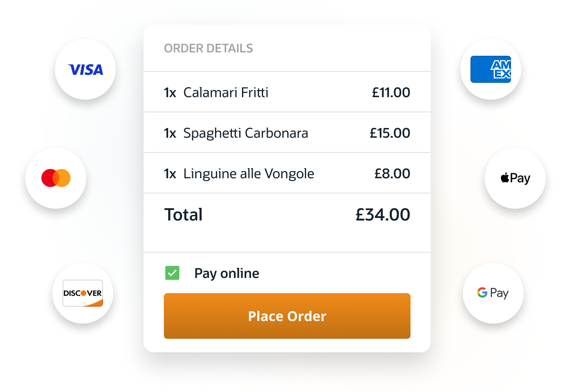Click the £15.00 price
The image size is (571, 392).
pos(390,133)
